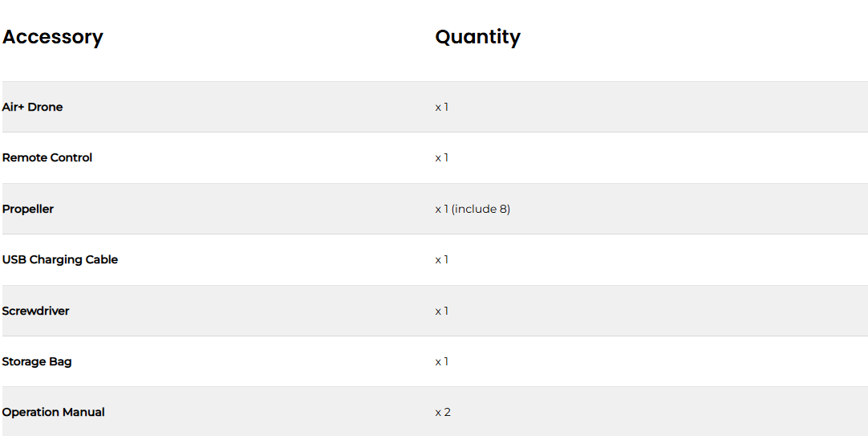Click the 'x 1' quantity for Propeller
This screenshot has height=436, width=868.
pos(442,209)
